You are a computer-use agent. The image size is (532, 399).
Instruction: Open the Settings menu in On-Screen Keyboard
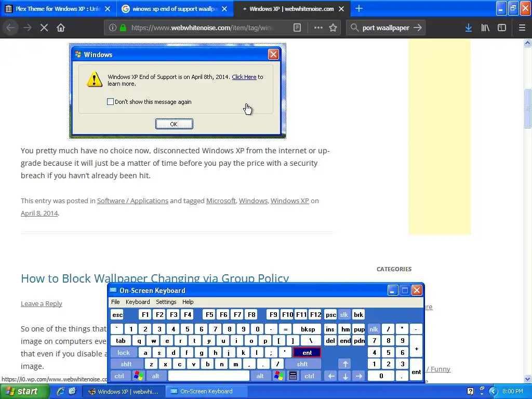(x=166, y=302)
